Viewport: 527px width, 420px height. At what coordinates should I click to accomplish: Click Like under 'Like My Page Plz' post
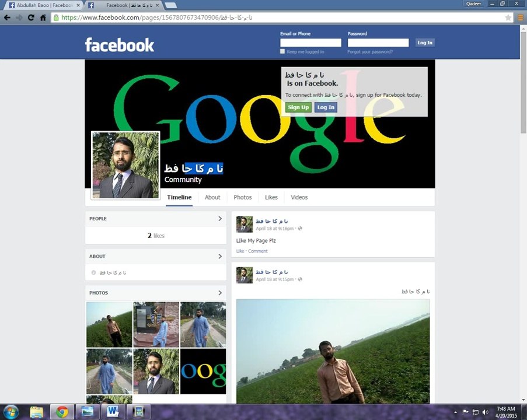pyautogui.click(x=240, y=251)
